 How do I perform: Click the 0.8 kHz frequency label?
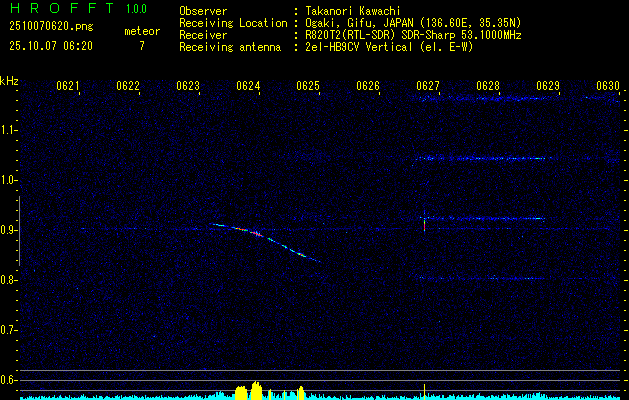(7, 280)
